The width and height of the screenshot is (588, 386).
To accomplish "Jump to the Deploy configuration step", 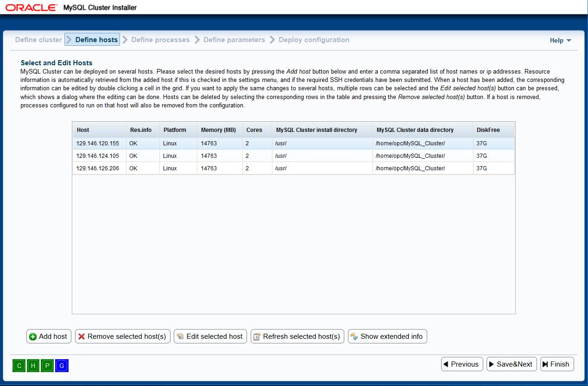I will tap(314, 40).
